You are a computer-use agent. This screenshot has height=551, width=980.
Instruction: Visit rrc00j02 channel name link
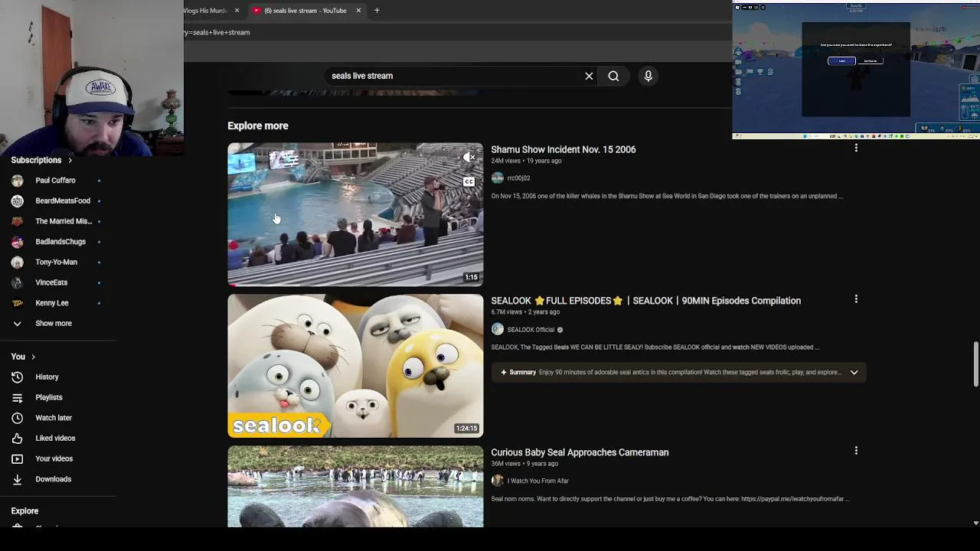click(518, 178)
